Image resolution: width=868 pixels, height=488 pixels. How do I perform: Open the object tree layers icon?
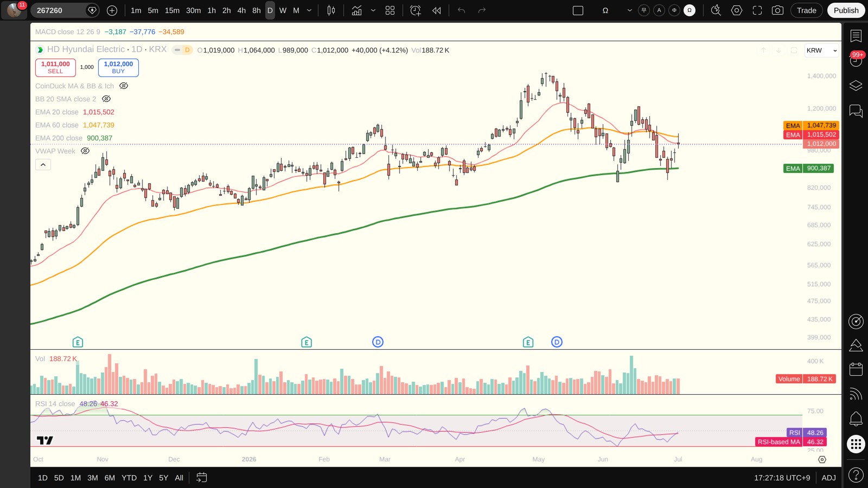(856, 86)
